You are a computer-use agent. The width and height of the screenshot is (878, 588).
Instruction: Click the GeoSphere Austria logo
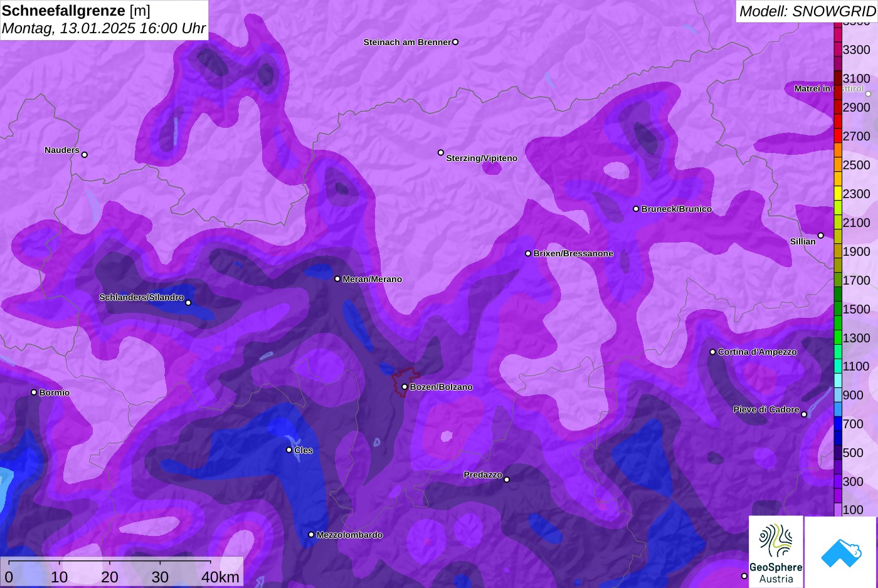[776, 552]
